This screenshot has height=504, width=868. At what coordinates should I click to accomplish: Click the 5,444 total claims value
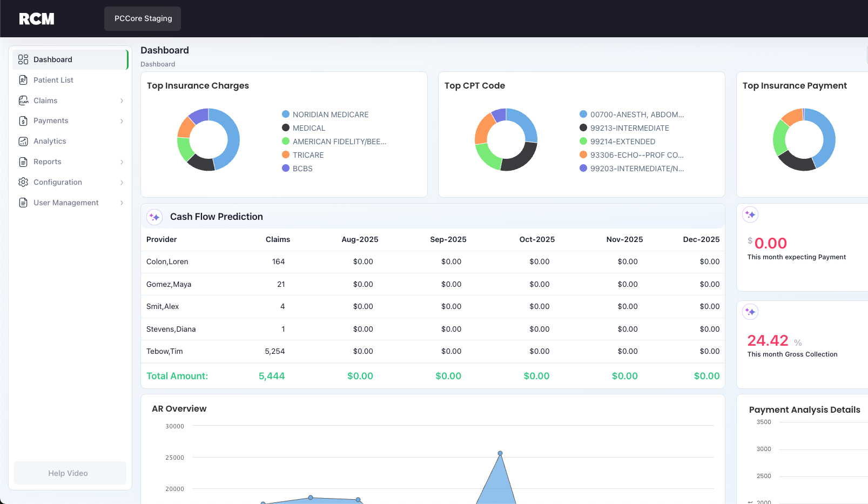[x=272, y=376]
